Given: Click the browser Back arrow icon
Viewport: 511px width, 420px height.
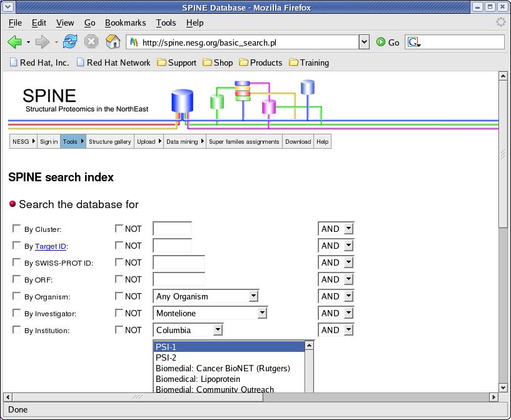Looking at the screenshot, I should [14, 42].
